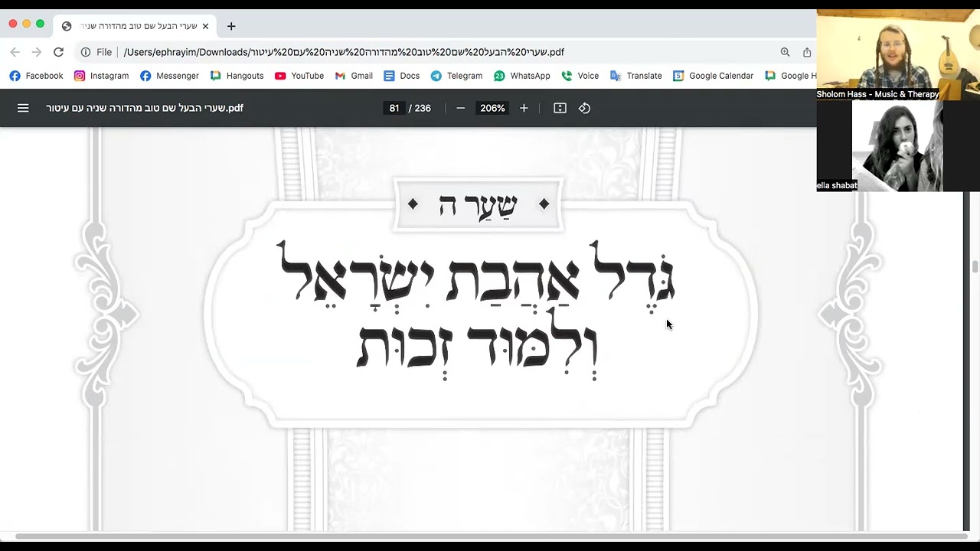
Task: Open Voice bookmark
Action: (580, 76)
